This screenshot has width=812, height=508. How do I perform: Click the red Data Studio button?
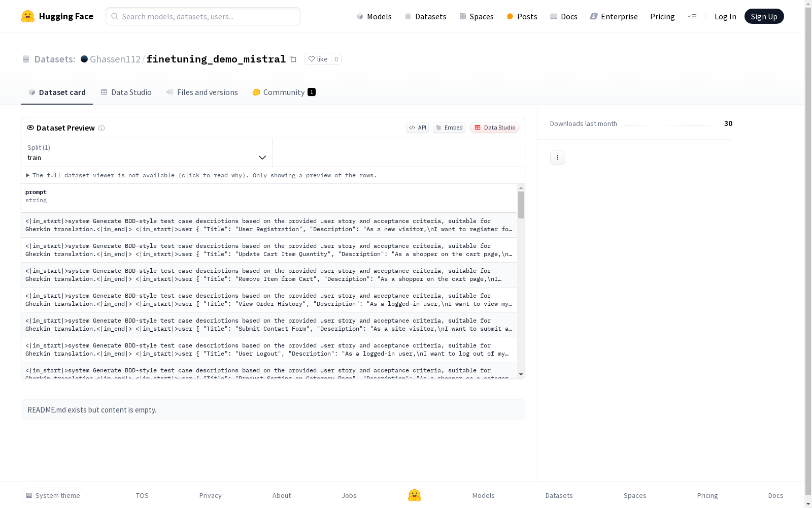point(494,128)
